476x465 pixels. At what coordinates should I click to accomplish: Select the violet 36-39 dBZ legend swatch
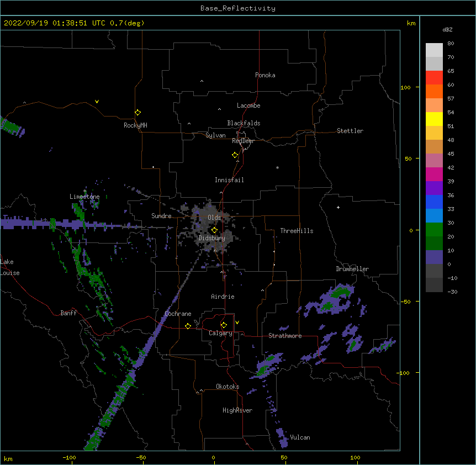tap(434, 188)
